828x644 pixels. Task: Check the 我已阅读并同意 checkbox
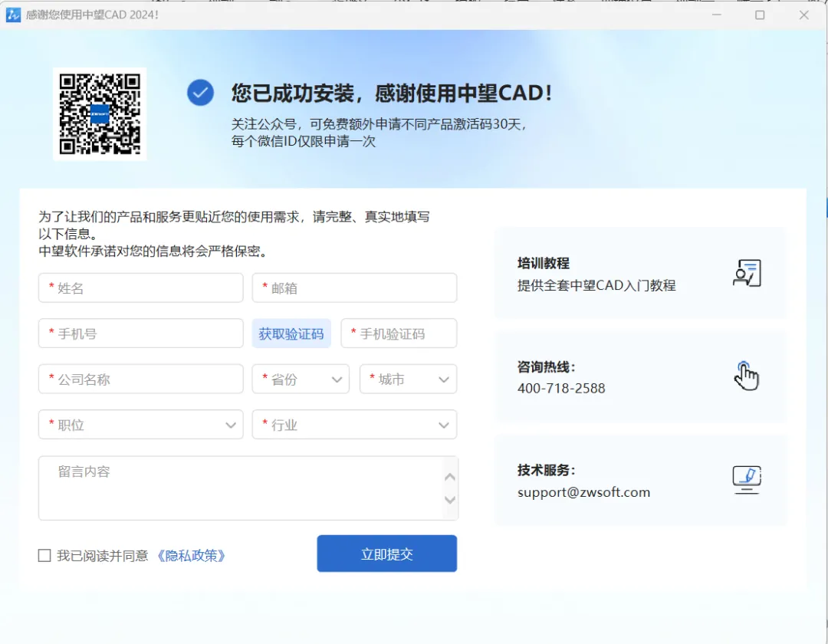(x=45, y=555)
